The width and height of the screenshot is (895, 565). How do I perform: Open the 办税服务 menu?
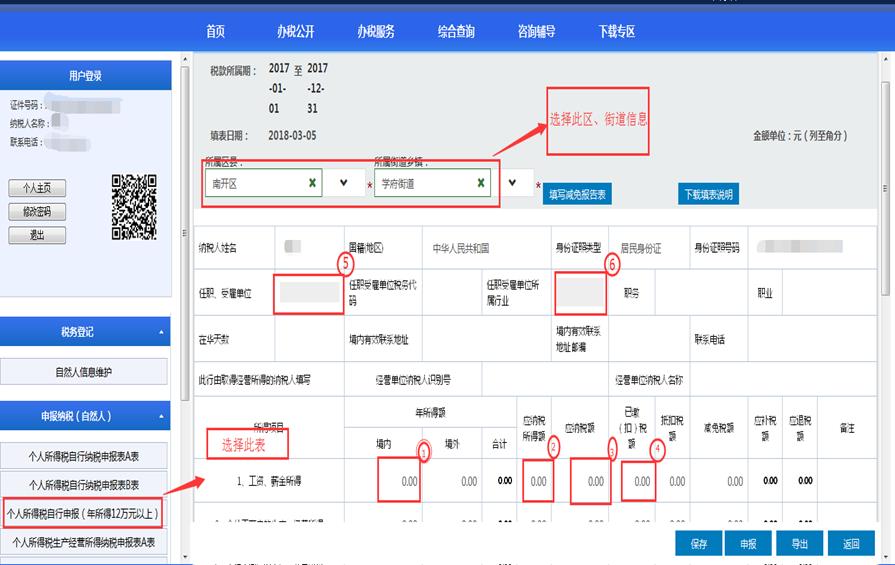pos(376,31)
